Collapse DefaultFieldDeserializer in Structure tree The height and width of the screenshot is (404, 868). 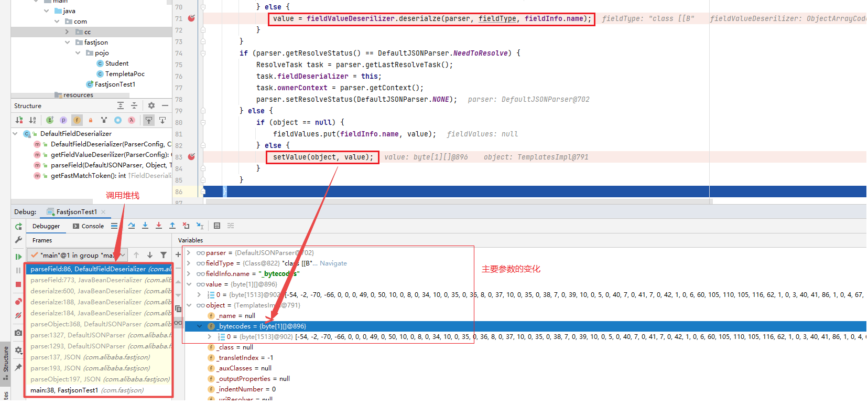point(15,134)
